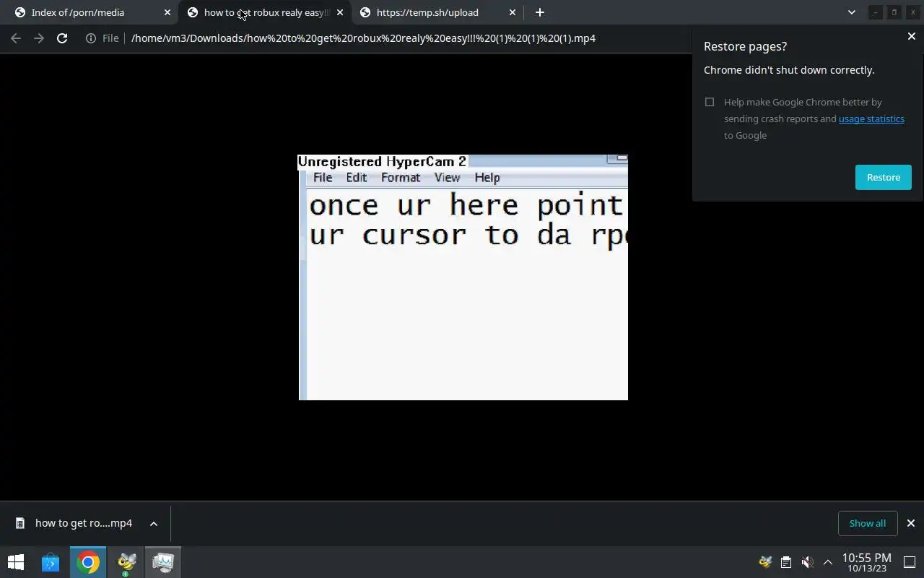Click the address bar file path
The height and width of the screenshot is (578, 924).
[363, 38]
